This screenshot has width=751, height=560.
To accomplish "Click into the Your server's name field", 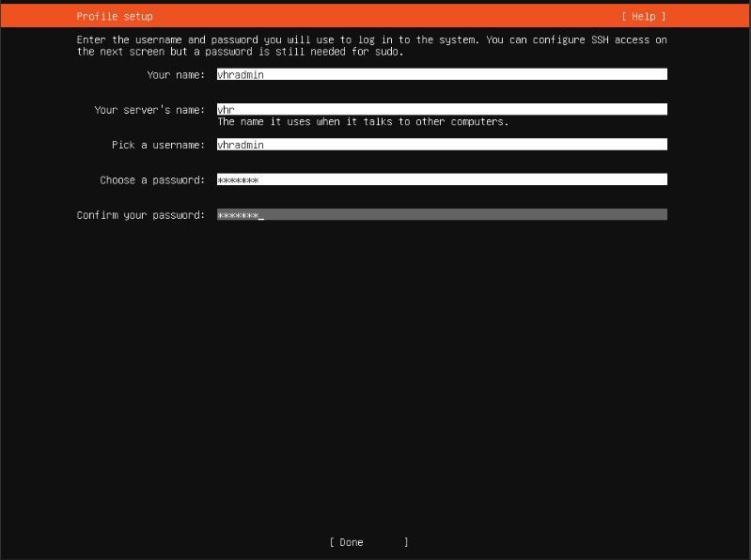I will point(442,110).
